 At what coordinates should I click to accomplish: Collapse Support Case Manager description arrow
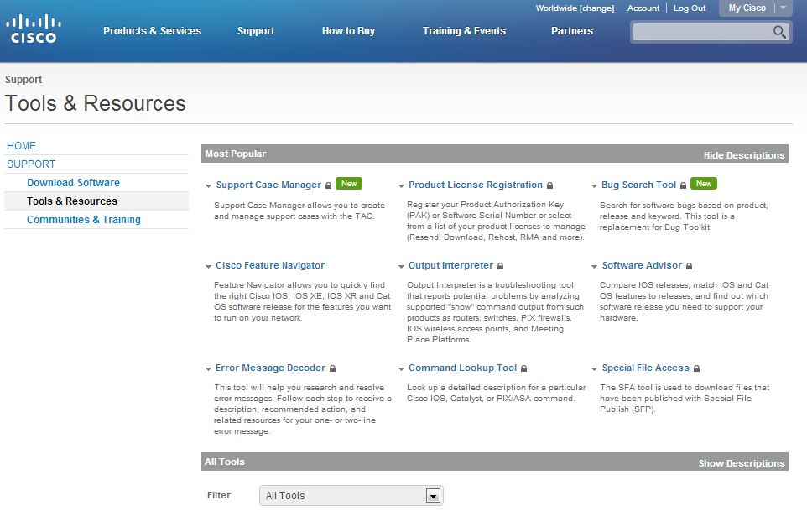tap(208, 186)
